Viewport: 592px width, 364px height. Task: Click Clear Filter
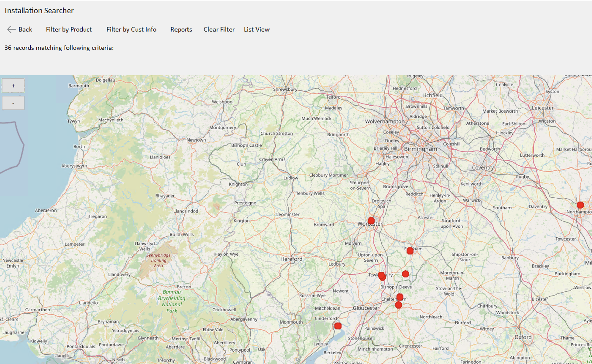tap(219, 30)
